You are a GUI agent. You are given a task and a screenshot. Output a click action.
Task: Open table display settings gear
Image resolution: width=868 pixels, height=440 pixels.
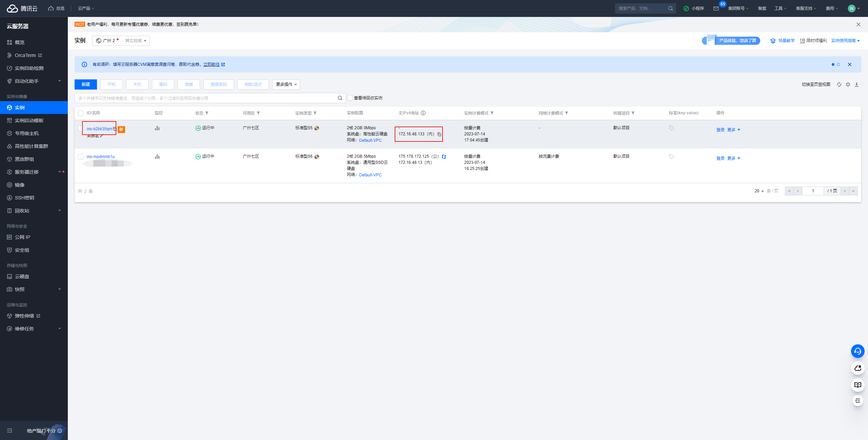click(x=848, y=84)
